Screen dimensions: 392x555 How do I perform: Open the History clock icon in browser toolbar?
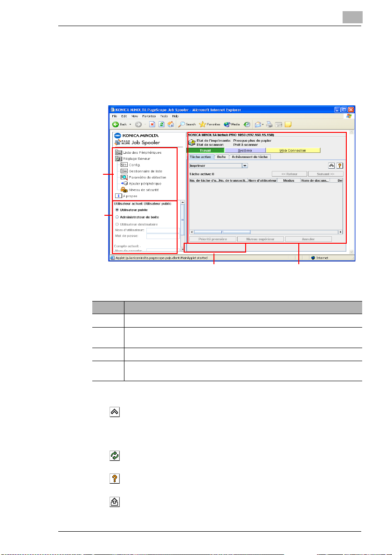coord(247,124)
